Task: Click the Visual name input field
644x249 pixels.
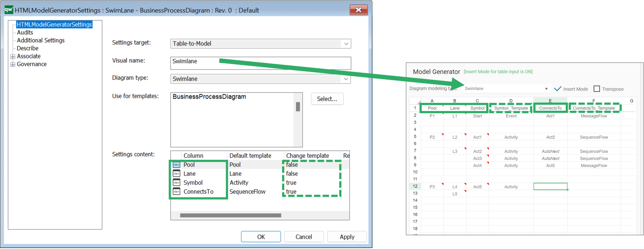Action: 261,63
